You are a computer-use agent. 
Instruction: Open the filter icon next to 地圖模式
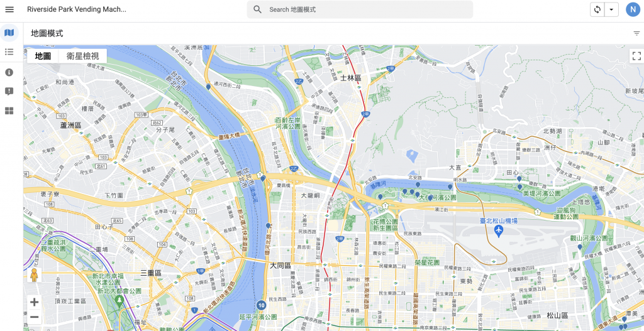(x=636, y=34)
